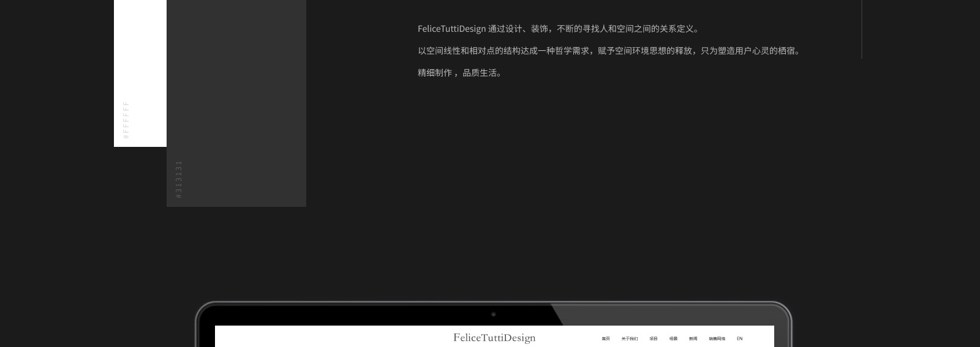Click the text line starting 'FeliceTuttiDesign 通过设计'
This screenshot has width=980, height=347.
[x=559, y=29]
